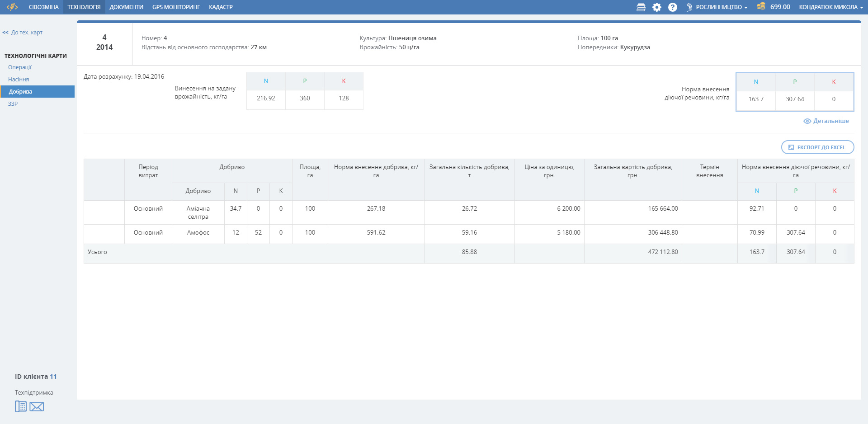Viewport: 868px width, 424px height.
Task: Open the Сівозміна menu
Action: pos(43,7)
